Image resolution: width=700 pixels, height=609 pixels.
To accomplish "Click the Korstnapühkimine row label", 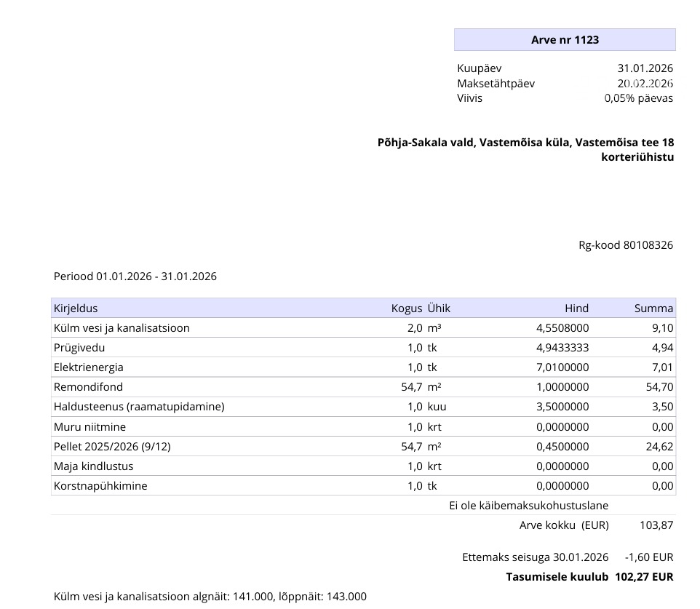I will coord(100,486).
